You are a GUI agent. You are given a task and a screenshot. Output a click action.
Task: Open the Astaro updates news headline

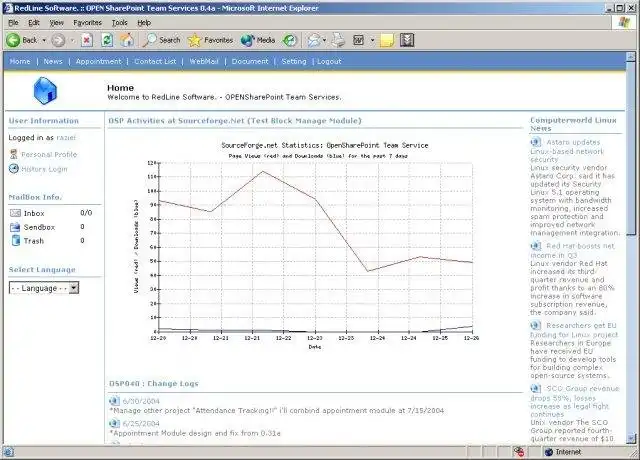[x=567, y=151]
